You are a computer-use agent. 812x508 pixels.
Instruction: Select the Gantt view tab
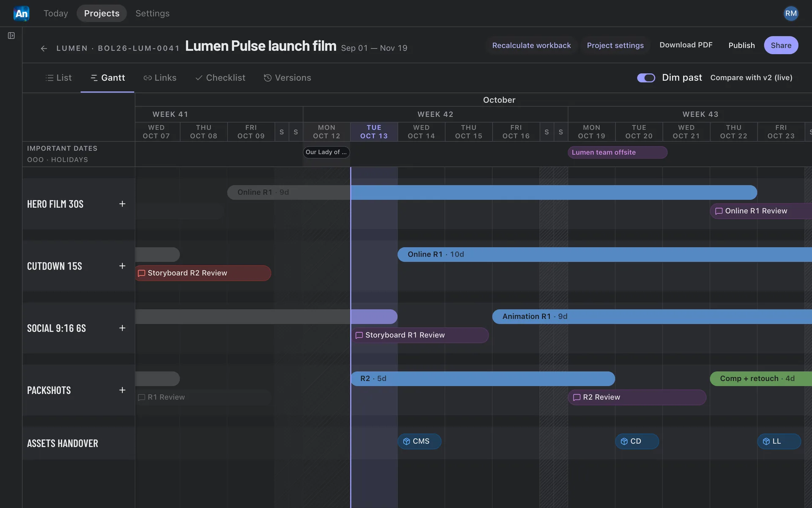tap(107, 78)
